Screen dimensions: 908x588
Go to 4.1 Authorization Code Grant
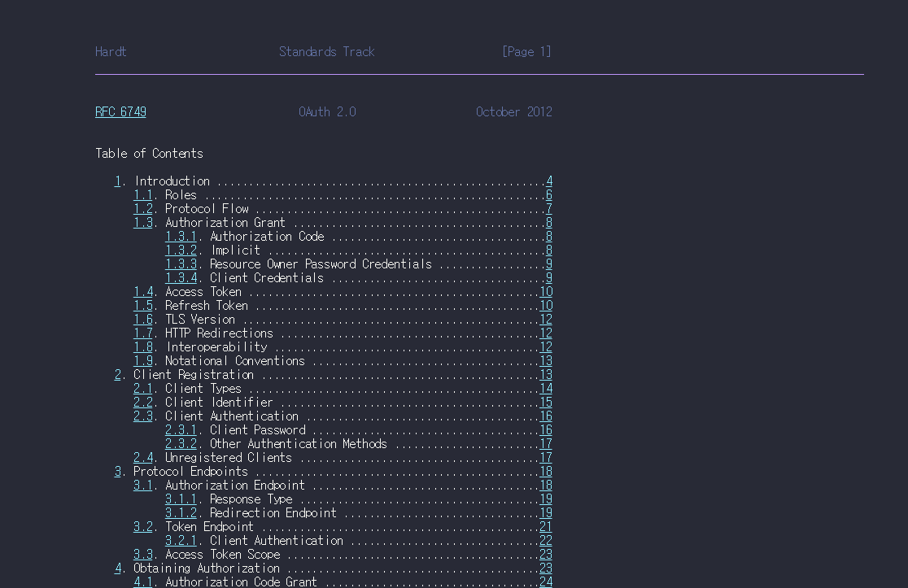coord(143,582)
